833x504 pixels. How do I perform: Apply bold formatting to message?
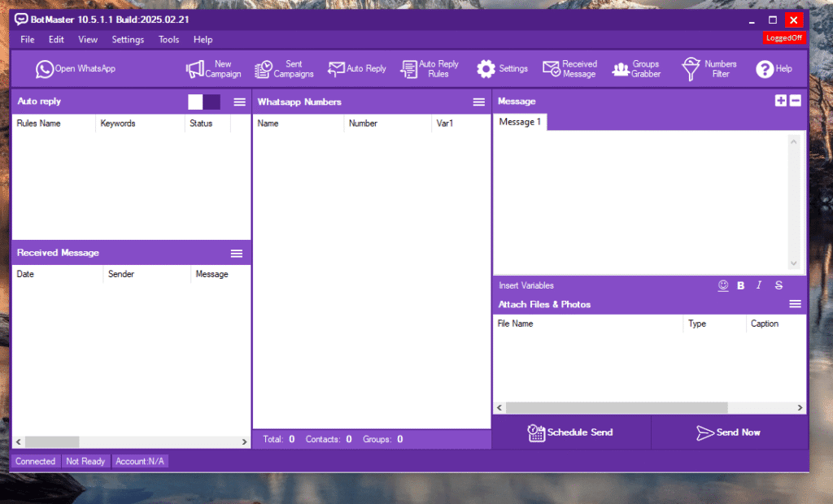click(740, 285)
